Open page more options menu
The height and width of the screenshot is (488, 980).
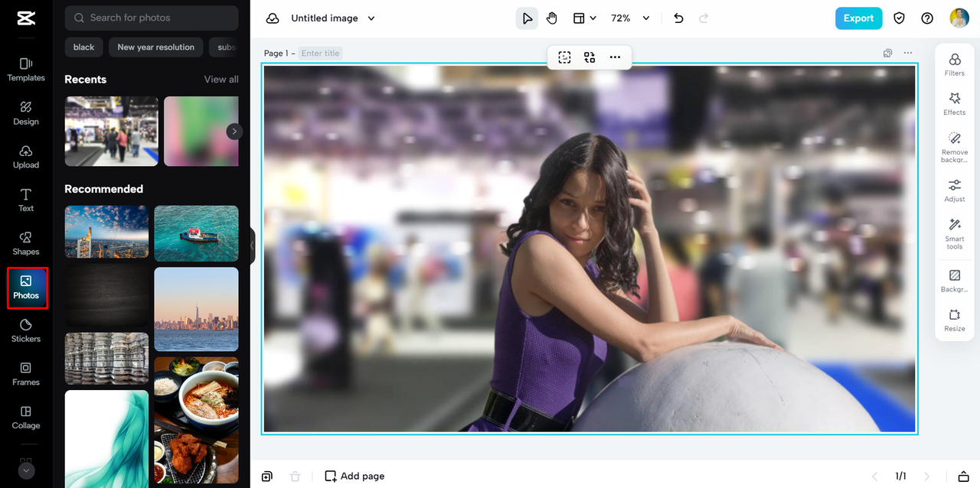click(x=908, y=54)
